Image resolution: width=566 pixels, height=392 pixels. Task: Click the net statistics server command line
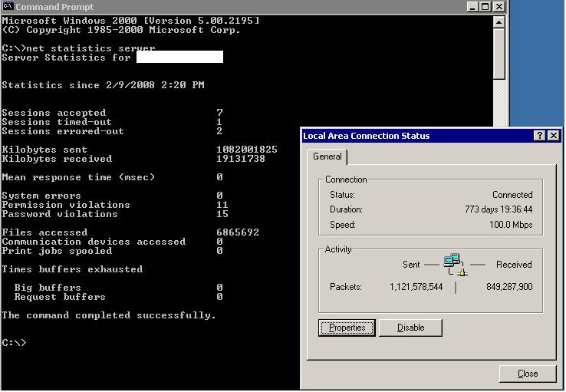click(79, 48)
